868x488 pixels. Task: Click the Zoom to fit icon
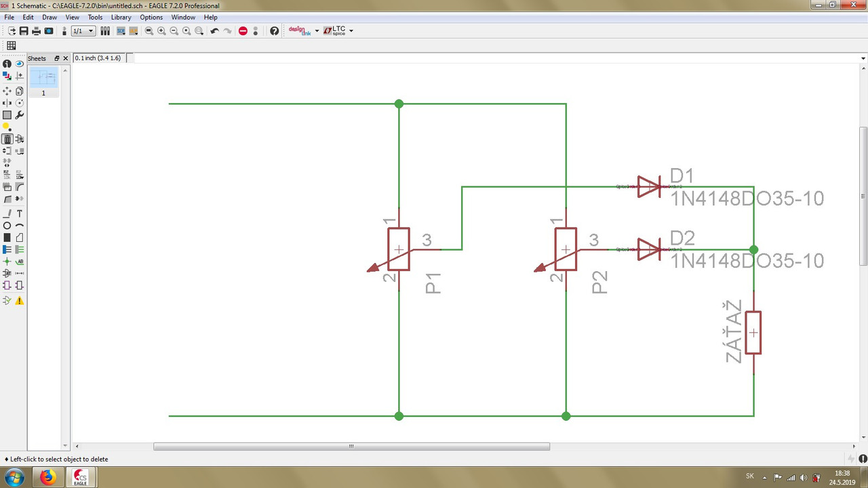[x=149, y=31]
